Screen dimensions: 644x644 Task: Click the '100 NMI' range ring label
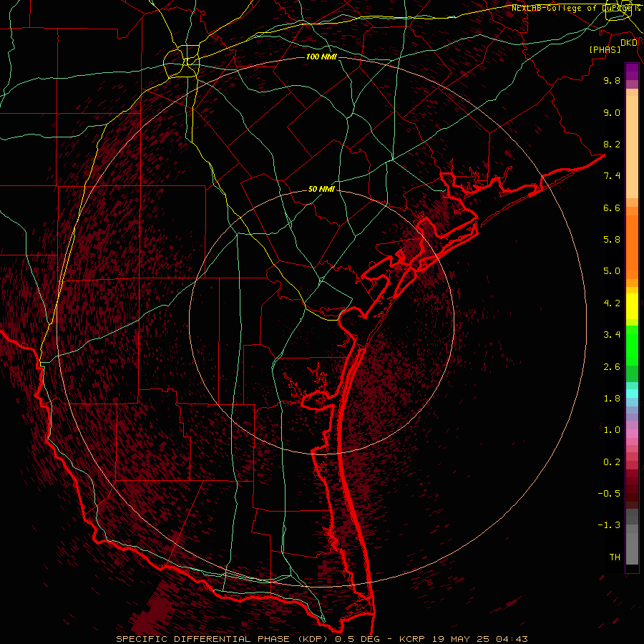pyautogui.click(x=321, y=57)
